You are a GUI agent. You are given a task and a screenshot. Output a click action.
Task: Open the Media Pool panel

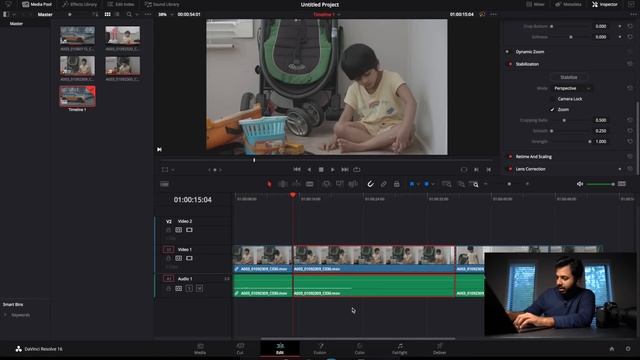click(x=37, y=4)
